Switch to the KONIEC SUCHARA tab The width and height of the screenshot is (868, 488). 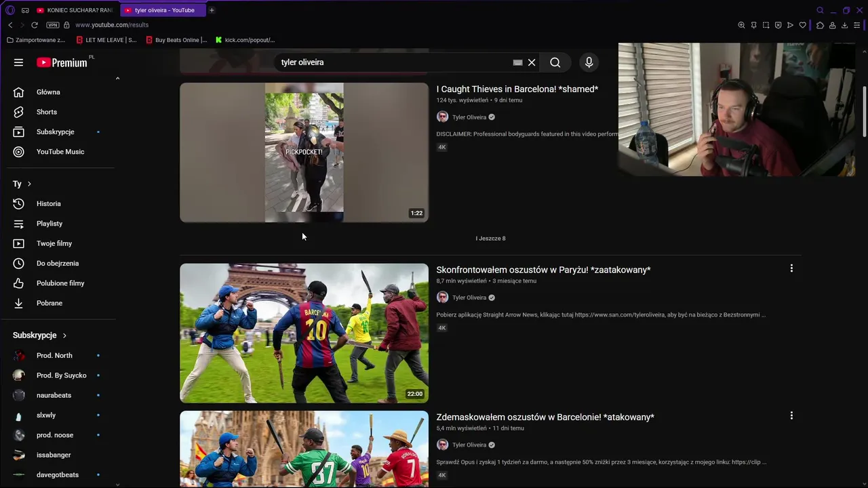pos(75,10)
